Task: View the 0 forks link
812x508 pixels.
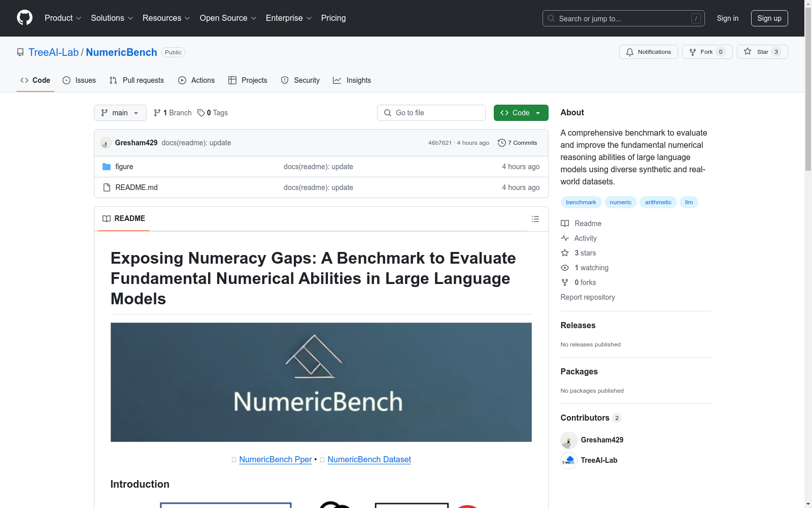Action: point(579,282)
